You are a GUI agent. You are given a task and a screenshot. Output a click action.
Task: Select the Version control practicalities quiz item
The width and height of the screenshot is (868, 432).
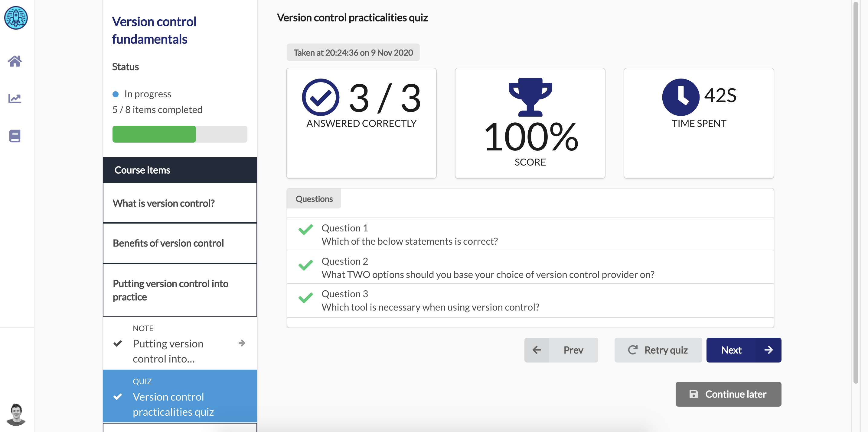(x=180, y=396)
